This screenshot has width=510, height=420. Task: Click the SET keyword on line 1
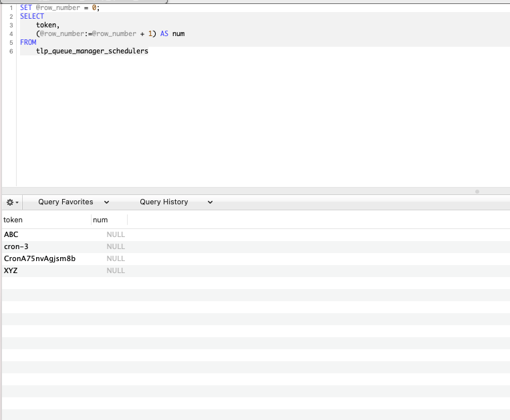(x=26, y=7)
